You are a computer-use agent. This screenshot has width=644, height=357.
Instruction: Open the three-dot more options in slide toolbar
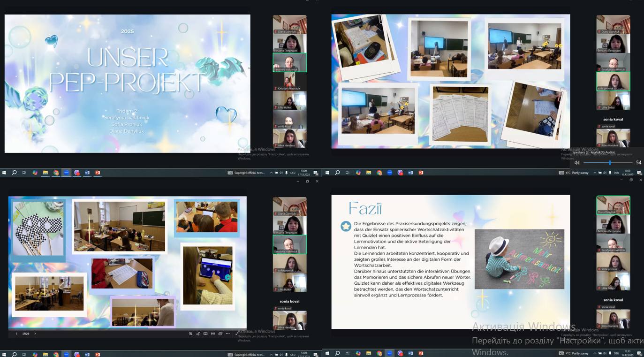coord(228,334)
